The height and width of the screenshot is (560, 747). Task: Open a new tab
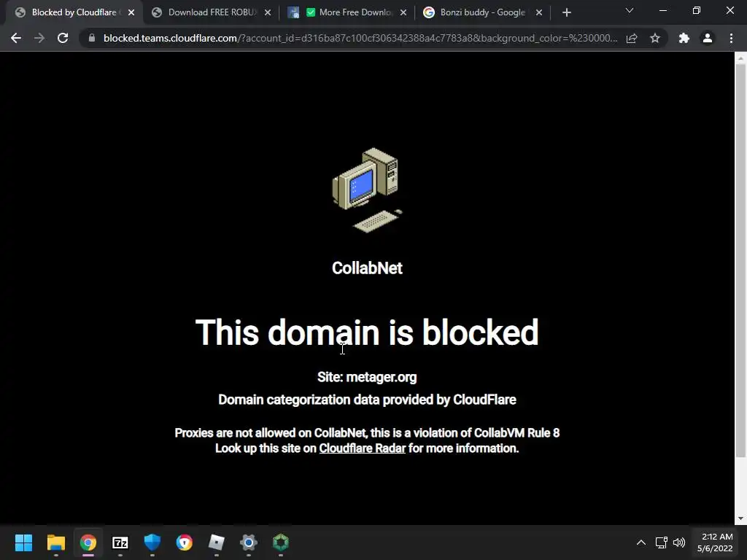[566, 13]
